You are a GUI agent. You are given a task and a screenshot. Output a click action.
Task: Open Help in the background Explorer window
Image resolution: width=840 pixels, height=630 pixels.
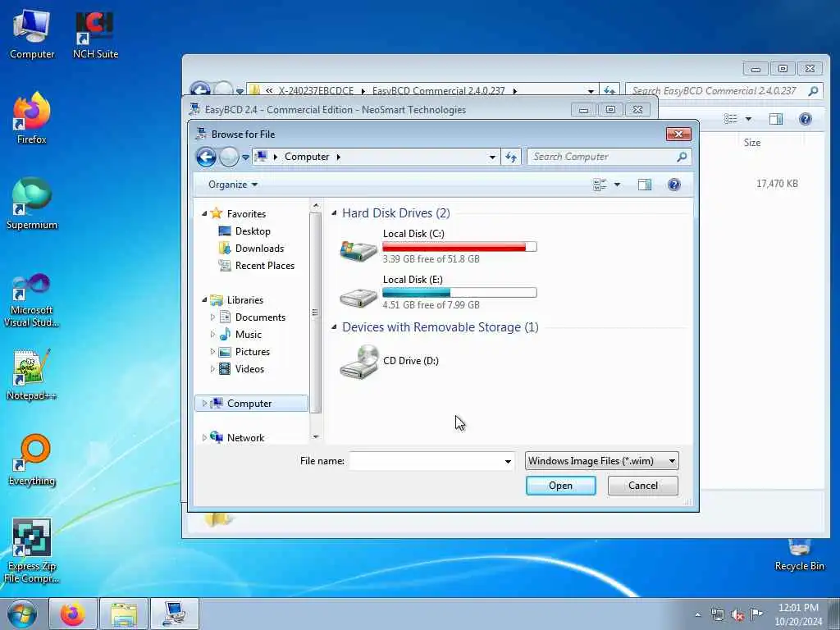coord(806,119)
